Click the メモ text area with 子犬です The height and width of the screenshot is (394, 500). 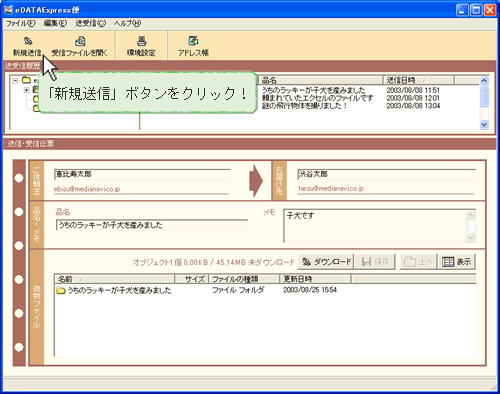pyautogui.click(x=375, y=226)
